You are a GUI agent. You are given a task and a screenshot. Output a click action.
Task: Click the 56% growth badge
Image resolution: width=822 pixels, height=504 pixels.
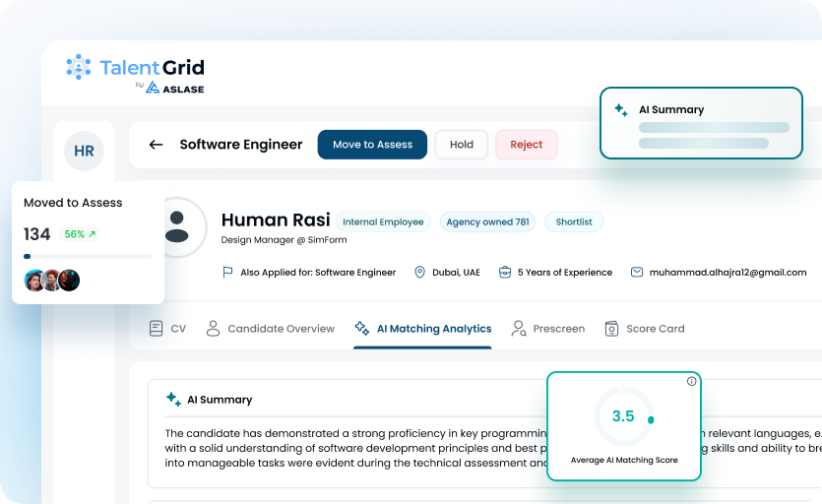tap(79, 234)
